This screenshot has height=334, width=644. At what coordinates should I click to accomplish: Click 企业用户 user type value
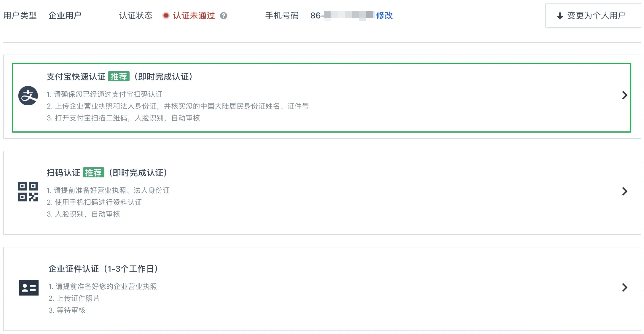(x=65, y=15)
